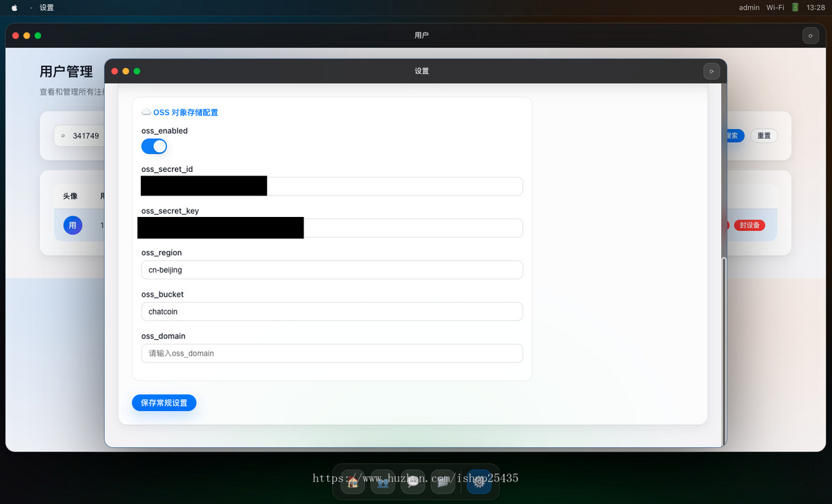The width and height of the screenshot is (832, 504).
Task: Open the home icon in the dock
Action: [x=353, y=481]
